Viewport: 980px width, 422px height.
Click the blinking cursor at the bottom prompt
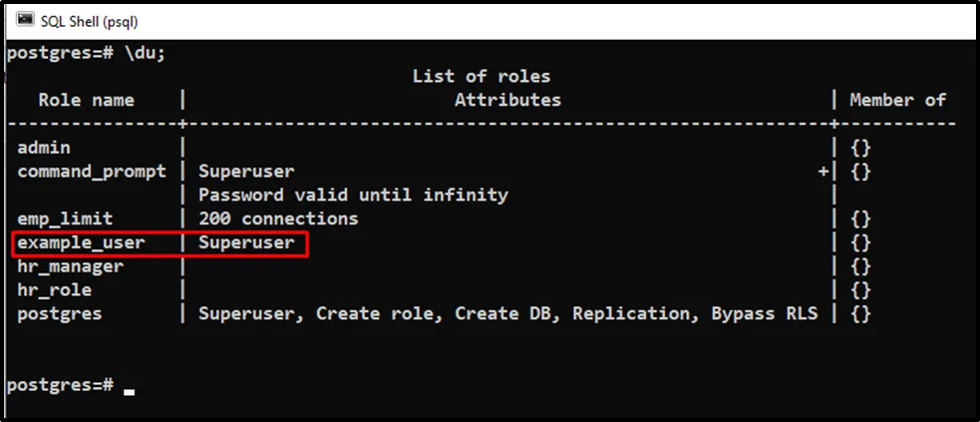(x=129, y=392)
